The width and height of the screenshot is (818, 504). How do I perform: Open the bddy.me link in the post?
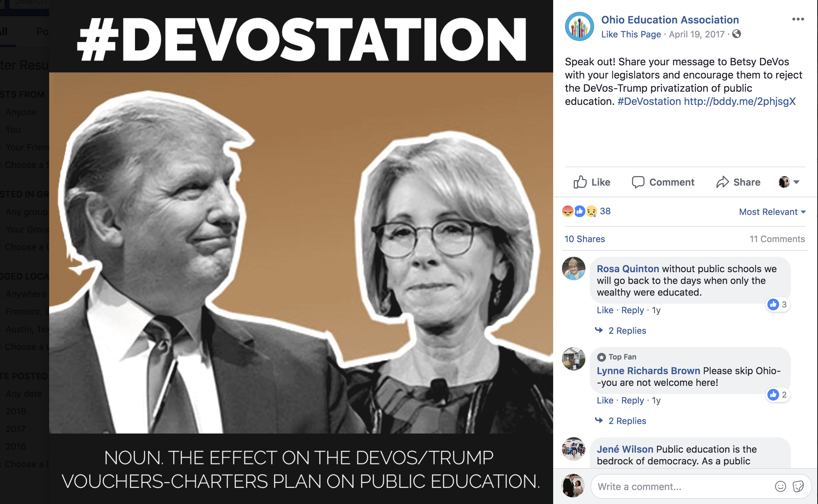[740, 101]
